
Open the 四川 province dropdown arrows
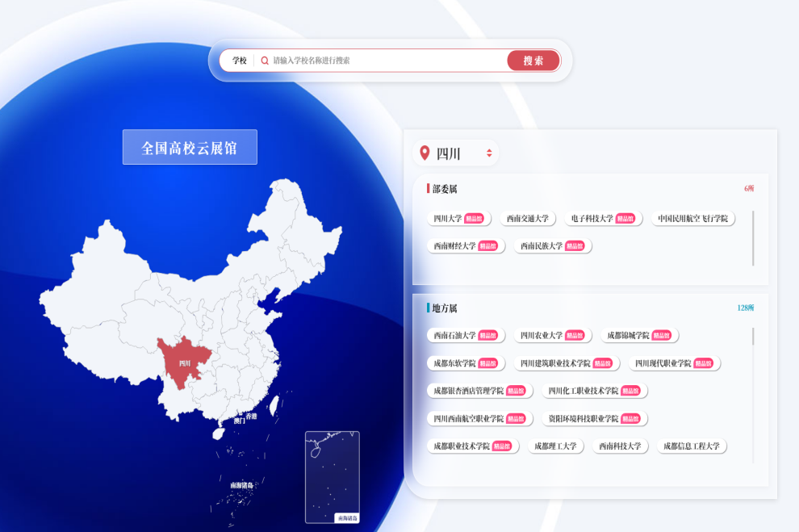point(489,153)
